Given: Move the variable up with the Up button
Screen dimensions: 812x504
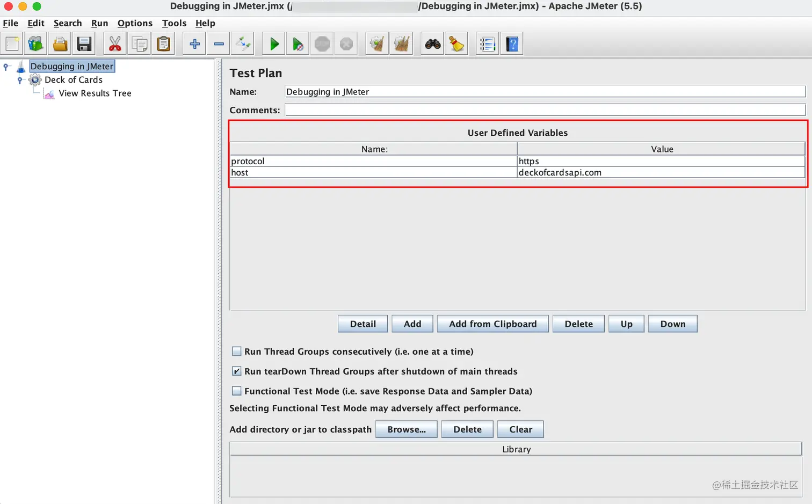Looking at the screenshot, I should tap(627, 324).
